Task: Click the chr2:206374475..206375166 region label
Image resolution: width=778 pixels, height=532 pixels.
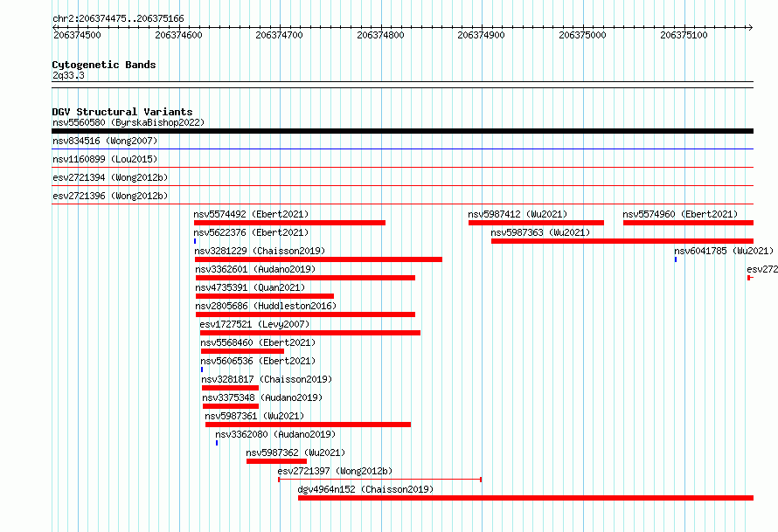Action: pyautogui.click(x=118, y=18)
